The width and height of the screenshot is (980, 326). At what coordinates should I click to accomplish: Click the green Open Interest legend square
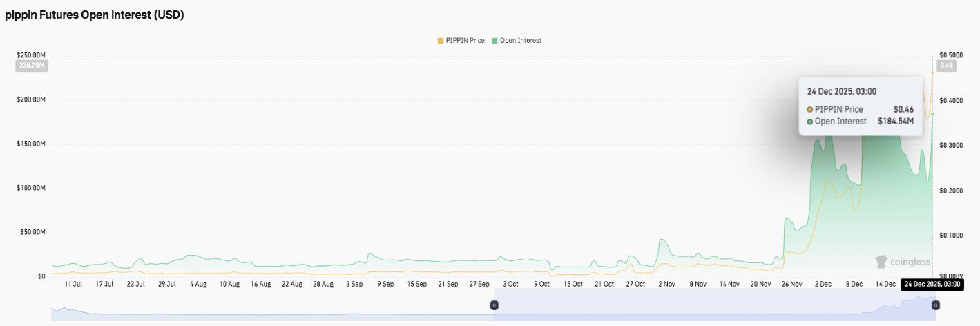coord(494,41)
